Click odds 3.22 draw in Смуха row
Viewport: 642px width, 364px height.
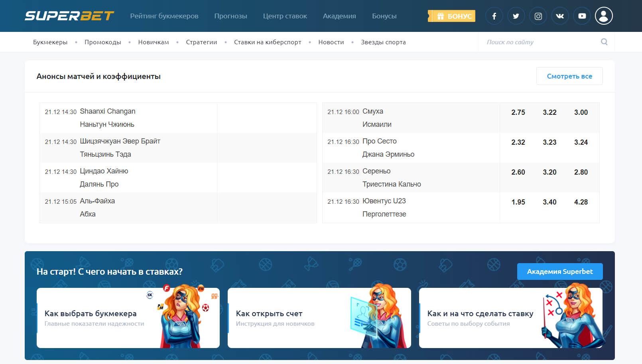click(x=549, y=112)
